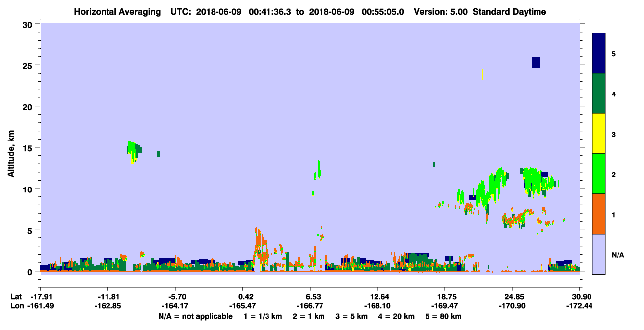Click the bright green level 2 color band
The width and height of the screenshot is (644, 330).
point(599,174)
